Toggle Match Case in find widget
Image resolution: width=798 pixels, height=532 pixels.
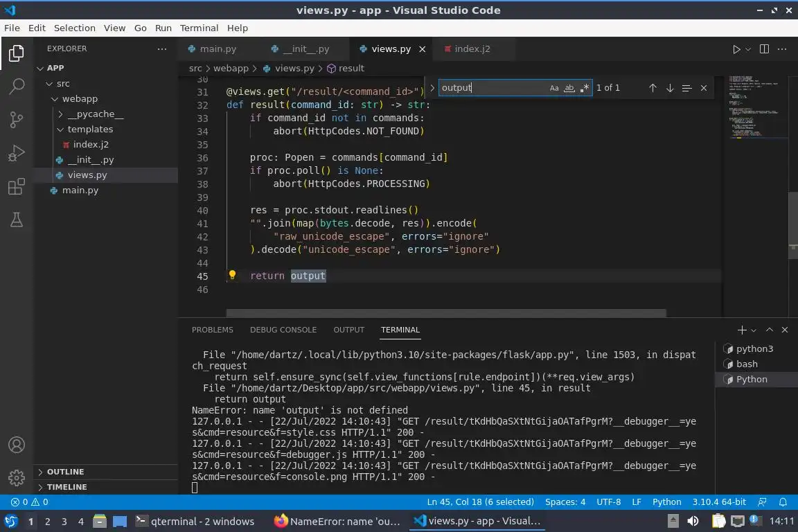(554, 88)
